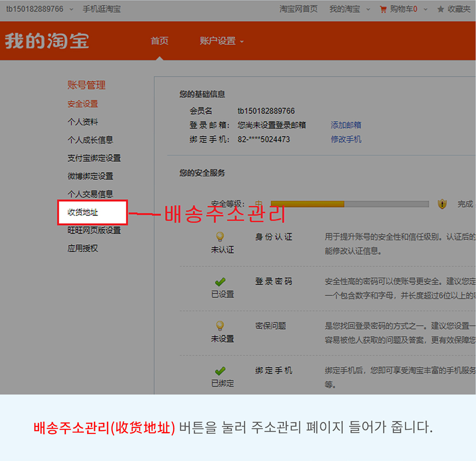The height and width of the screenshot is (461, 476).
Task: Click the favorites star icon
Action: coord(440,10)
